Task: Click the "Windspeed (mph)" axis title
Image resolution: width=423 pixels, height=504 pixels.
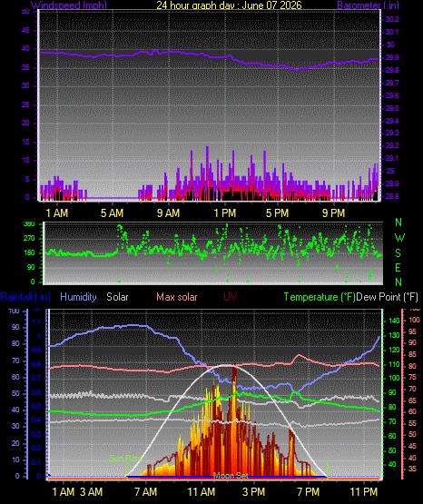Action: [69, 5]
